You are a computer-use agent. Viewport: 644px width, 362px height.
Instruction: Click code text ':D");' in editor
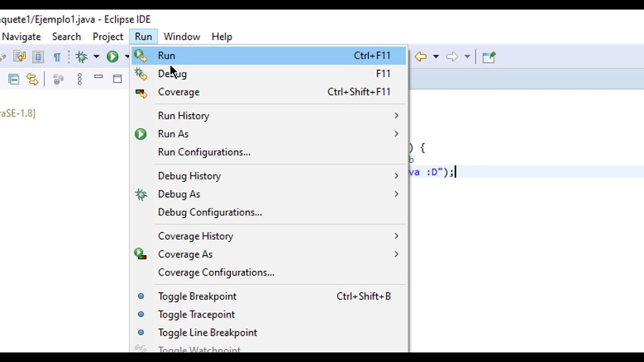(440, 172)
